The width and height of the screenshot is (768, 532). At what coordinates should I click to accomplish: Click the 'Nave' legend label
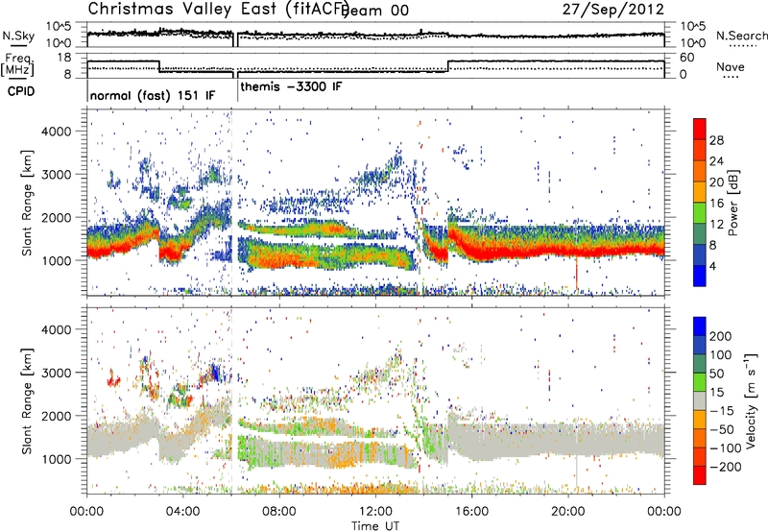pyautogui.click(x=731, y=67)
